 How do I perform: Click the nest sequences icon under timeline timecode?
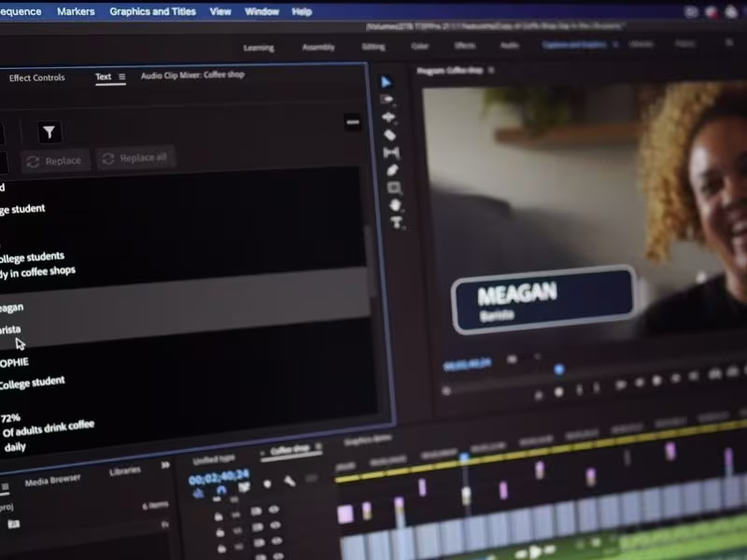tap(198, 493)
